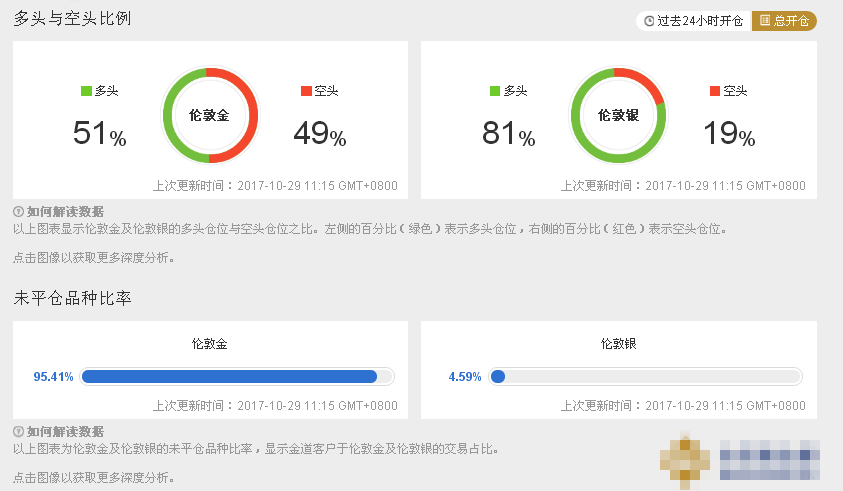Screen dimensions: 843x491
Task: Click the clock icon beside 过去24小时开仓
Action: [x=649, y=21]
